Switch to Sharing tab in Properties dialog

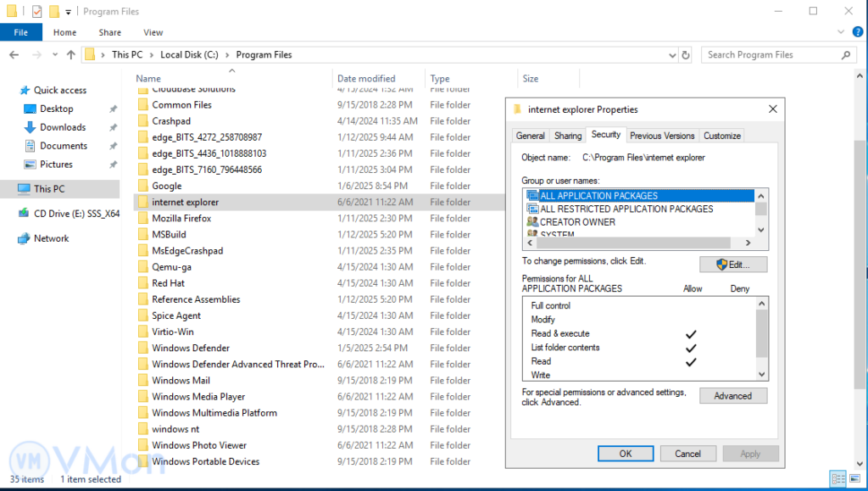coord(568,136)
